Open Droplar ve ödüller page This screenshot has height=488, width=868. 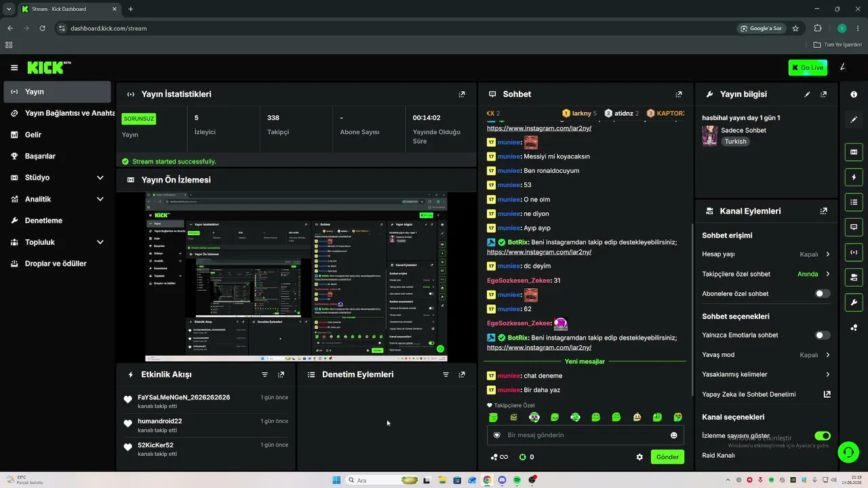57,264
